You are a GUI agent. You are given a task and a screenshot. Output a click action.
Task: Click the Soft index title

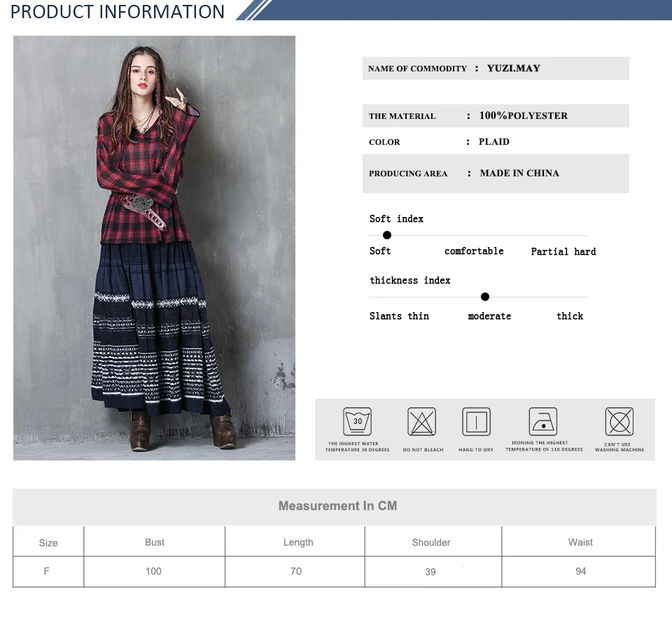[396, 219]
